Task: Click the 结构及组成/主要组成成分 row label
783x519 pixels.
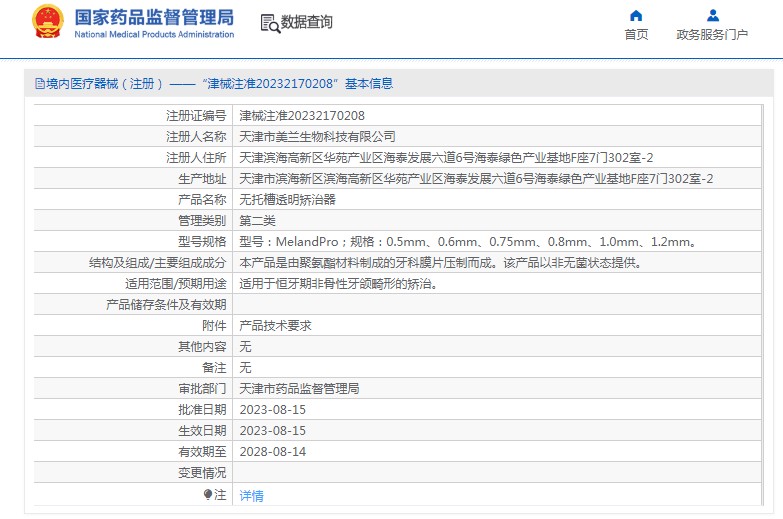Action: pyautogui.click(x=158, y=263)
